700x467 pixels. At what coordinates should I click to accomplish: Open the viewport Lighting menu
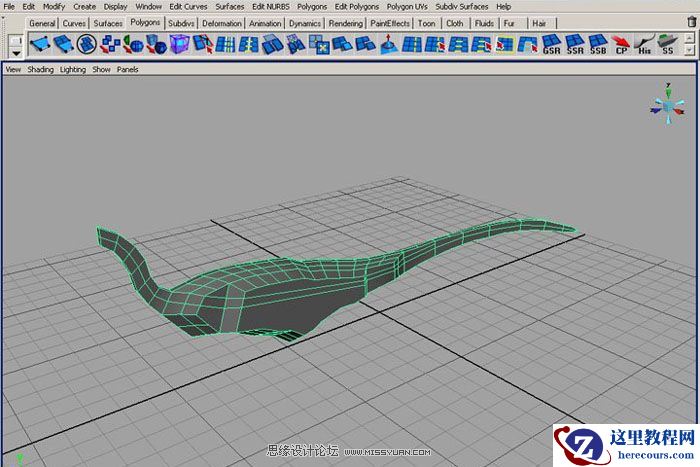tap(72, 70)
